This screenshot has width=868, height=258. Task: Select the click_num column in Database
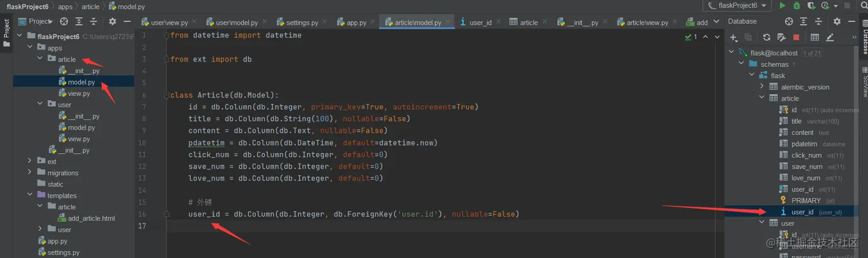[x=807, y=155]
